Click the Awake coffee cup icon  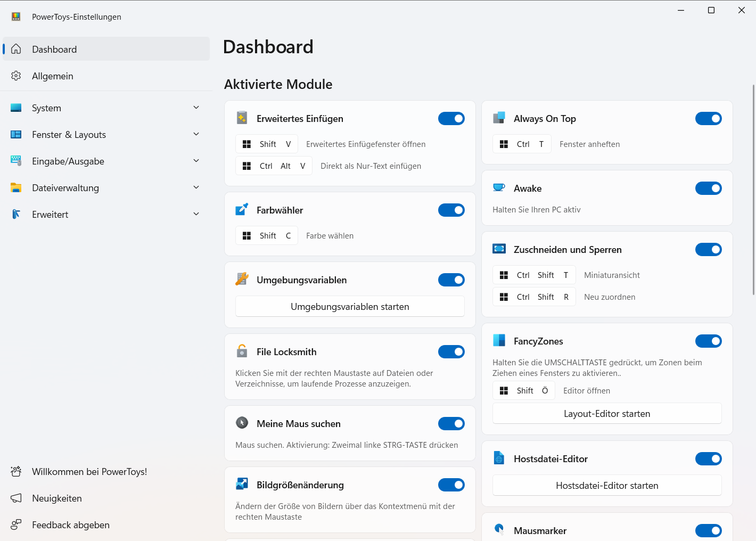pos(499,188)
